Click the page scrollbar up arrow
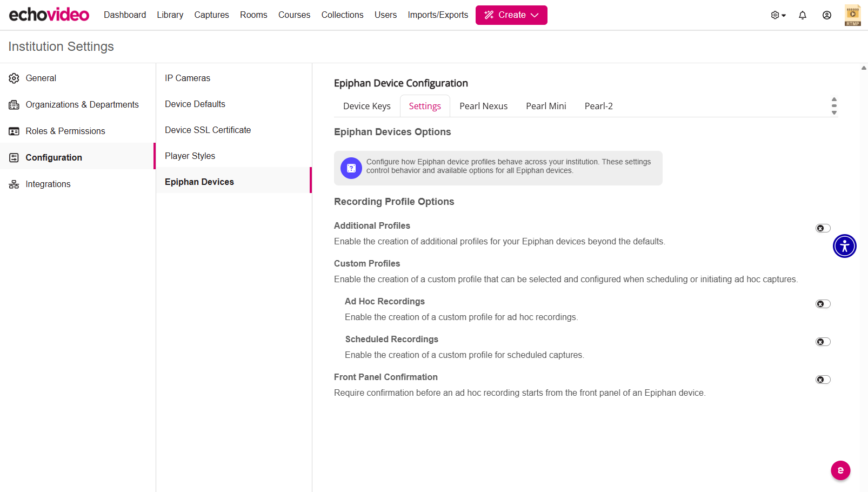 tap(864, 68)
